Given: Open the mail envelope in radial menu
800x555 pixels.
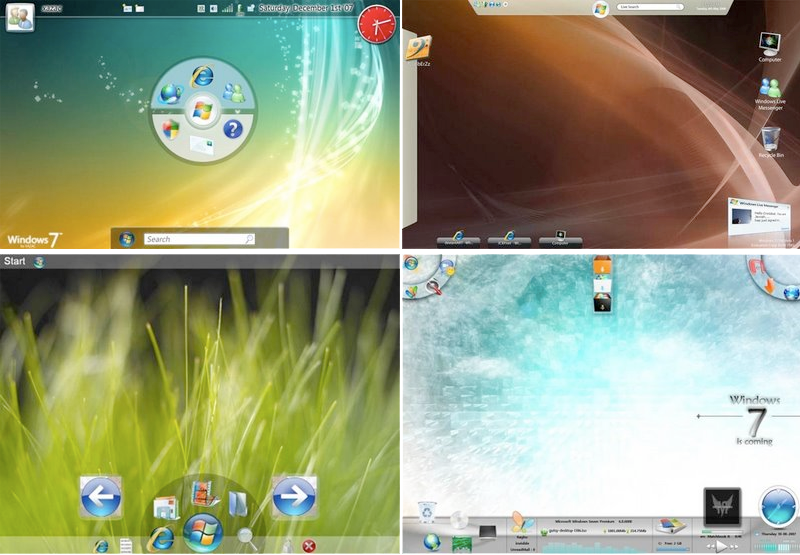Looking at the screenshot, I should (x=202, y=144).
